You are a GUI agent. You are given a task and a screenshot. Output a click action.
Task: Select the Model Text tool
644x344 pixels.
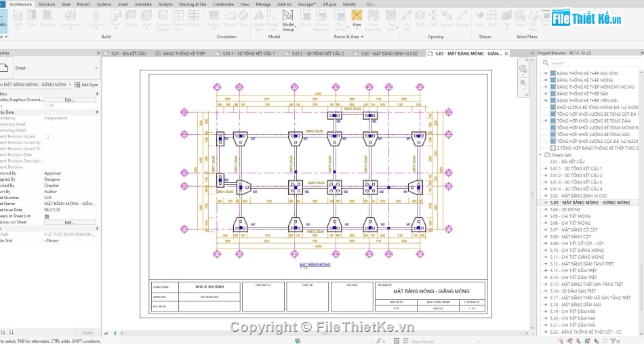pos(258,21)
